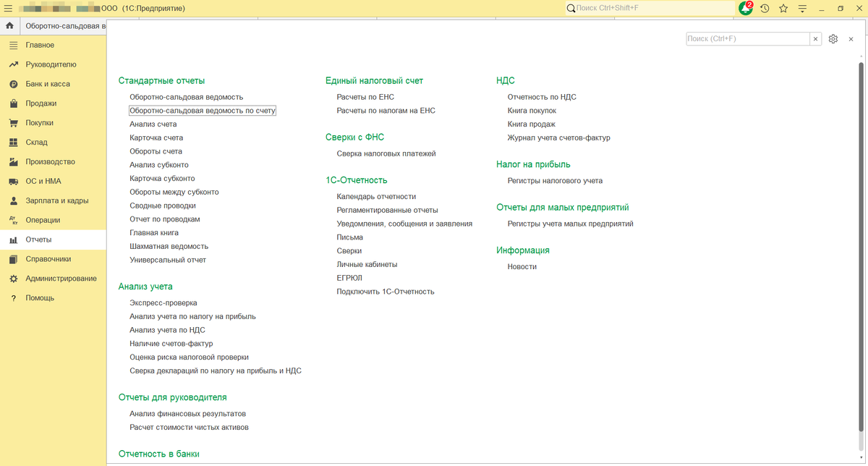Open Анализ субконто report
Viewport: 868px width, 466px height.
click(159, 165)
